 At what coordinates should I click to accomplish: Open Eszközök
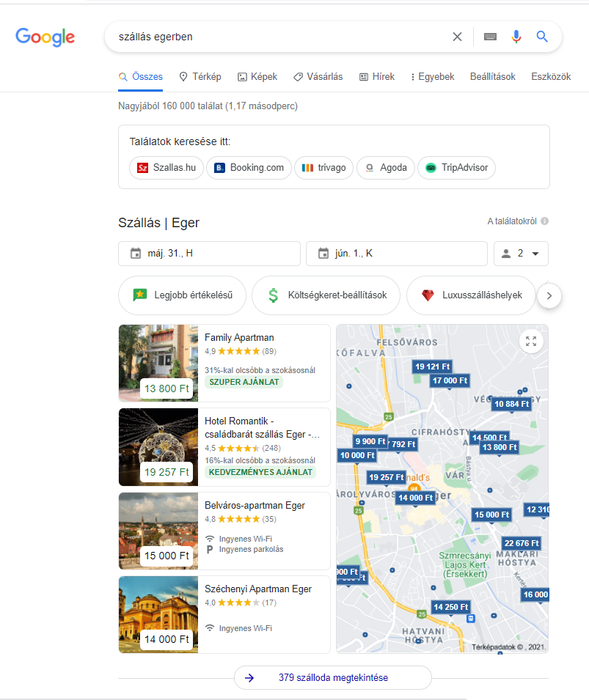pyautogui.click(x=551, y=77)
